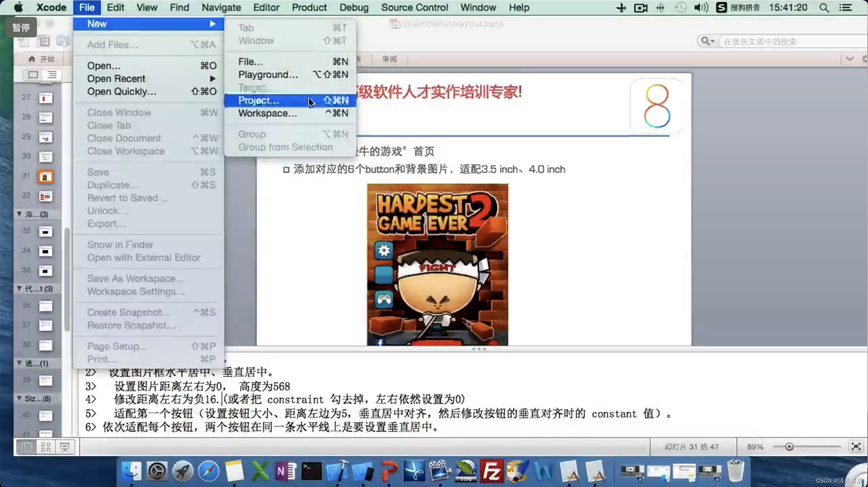The width and height of the screenshot is (868, 487).
Task: Start slideshow presenter view icon
Action: click(x=64, y=447)
